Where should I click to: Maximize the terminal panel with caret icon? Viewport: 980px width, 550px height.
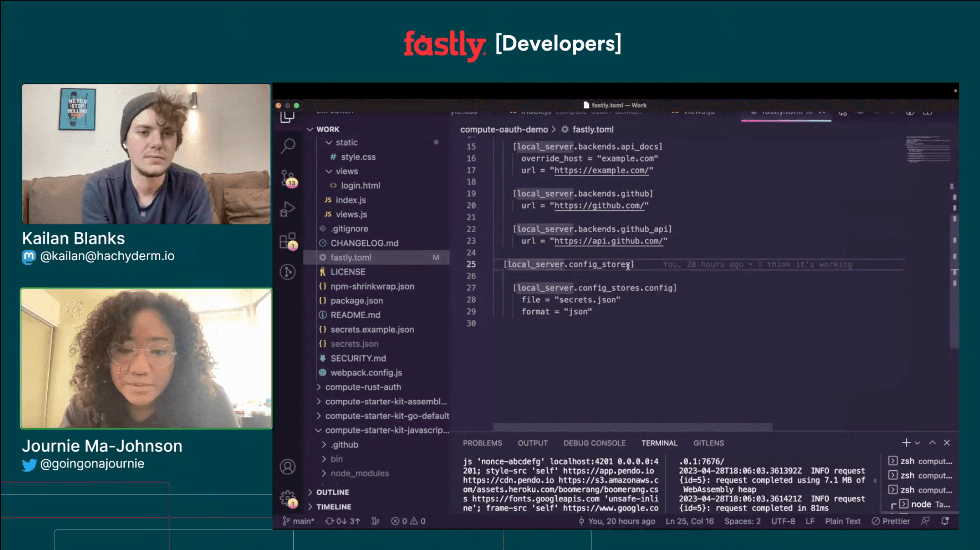(932, 443)
